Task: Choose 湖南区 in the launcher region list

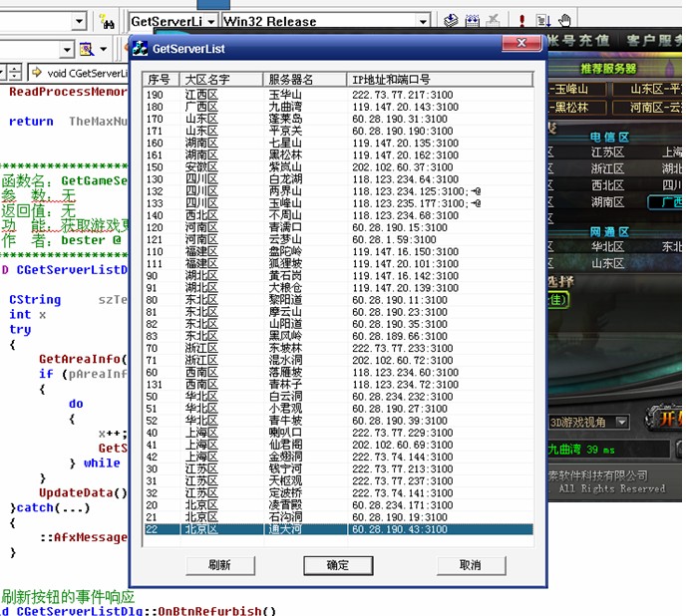Action: (607, 202)
